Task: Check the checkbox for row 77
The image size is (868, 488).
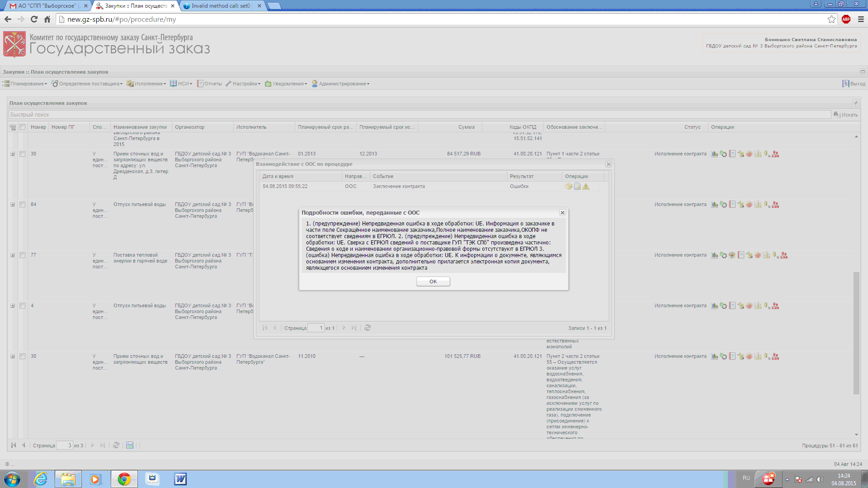Action: pos(22,255)
